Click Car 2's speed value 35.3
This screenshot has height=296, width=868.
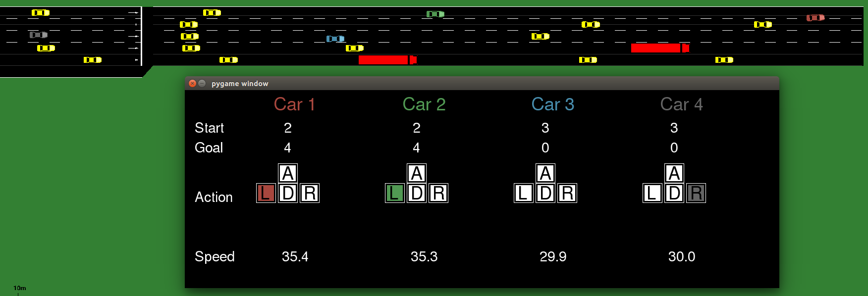pyautogui.click(x=424, y=256)
